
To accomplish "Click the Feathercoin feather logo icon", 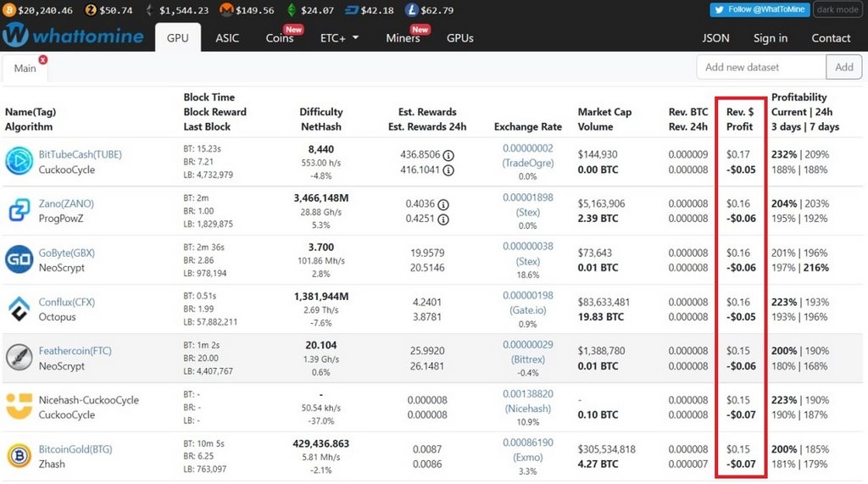I will coord(19,358).
